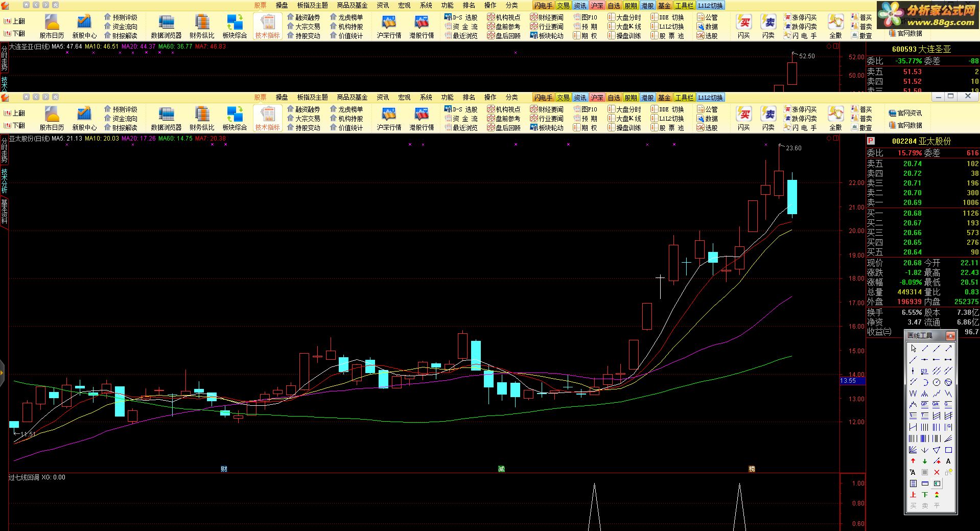Choose the circle drawing tool in 画线工具
The height and width of the screenshot is (531, 980).
point(937,382)
